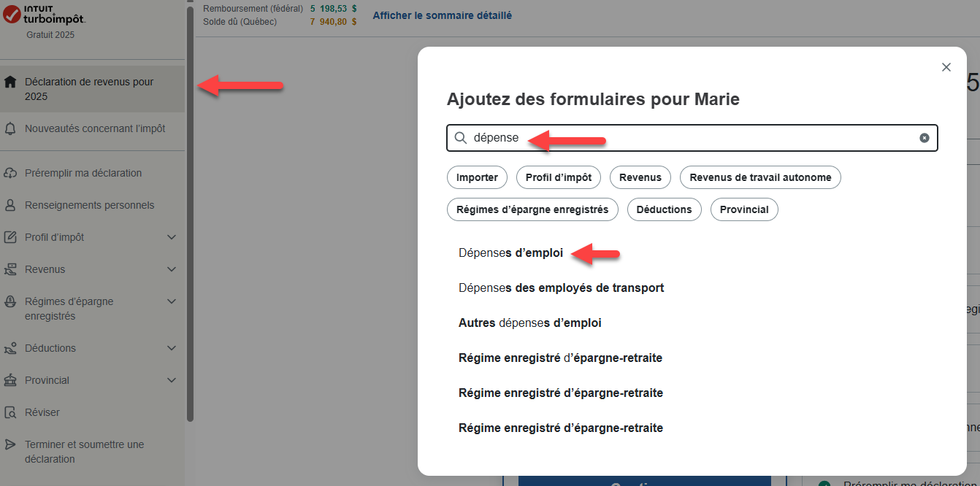Click the Déductions sidebar icon
Image resolution: width=980 pixels, height=486 pixels.
click(10, 348)
